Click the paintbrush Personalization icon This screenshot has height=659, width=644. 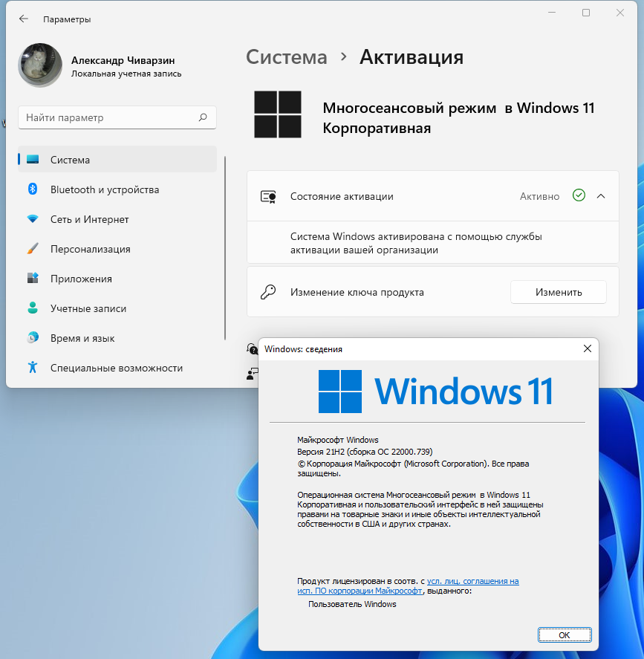point(33,248)
